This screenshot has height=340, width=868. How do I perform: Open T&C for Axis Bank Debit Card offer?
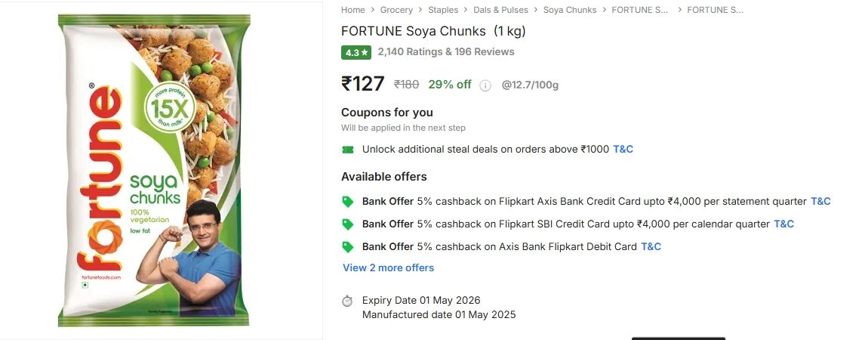(651, 247)
